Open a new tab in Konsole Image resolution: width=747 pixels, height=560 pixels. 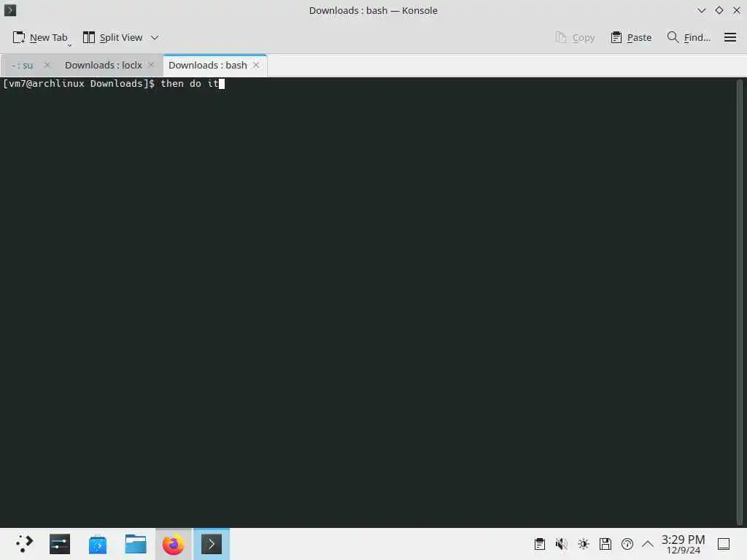(x=40, y=38)
